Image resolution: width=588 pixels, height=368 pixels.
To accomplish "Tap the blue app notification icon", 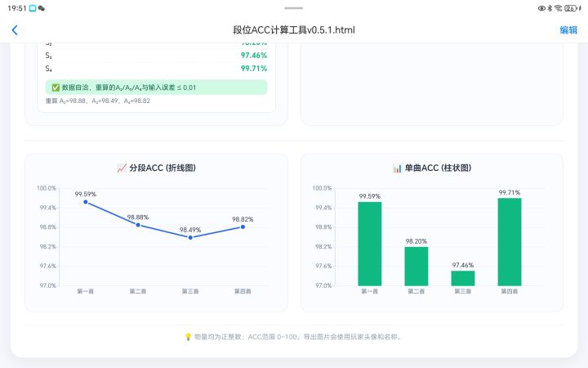I will [33, 8].
